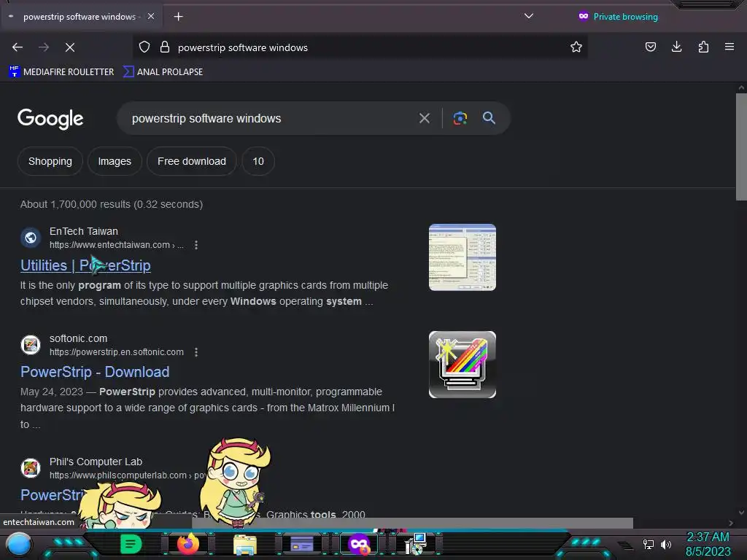Stop loading the page

70,47
